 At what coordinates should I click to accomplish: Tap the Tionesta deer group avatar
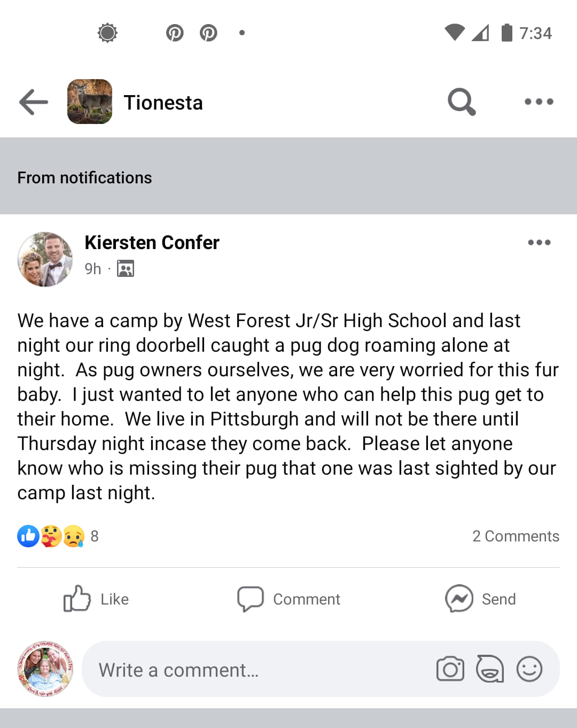click(x=90, y=102)
